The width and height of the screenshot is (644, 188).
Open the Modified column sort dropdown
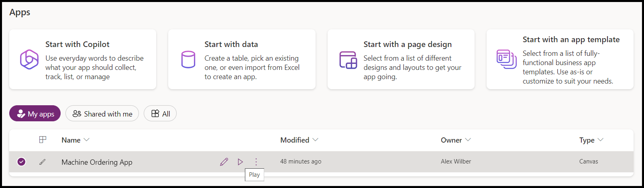pos(316,140)
